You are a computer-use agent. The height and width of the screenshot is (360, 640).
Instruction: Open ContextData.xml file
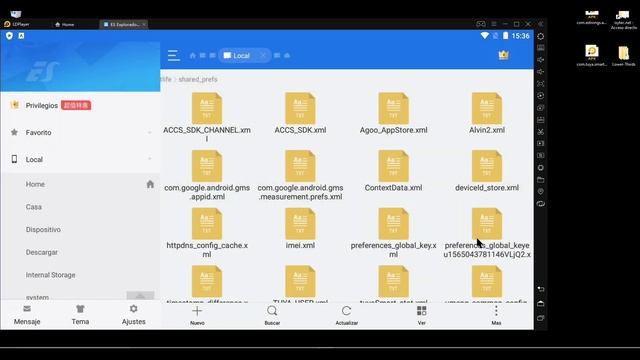click(393, 171)
